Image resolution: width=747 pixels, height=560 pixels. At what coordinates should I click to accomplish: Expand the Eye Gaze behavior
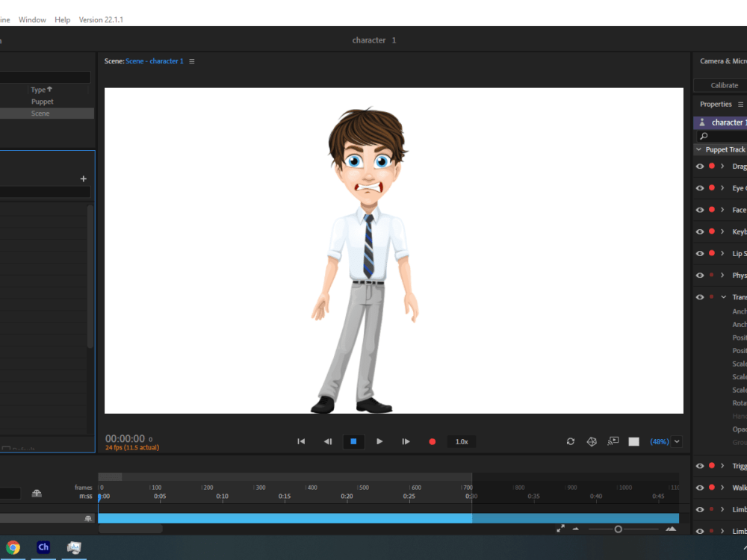[722, 188]
